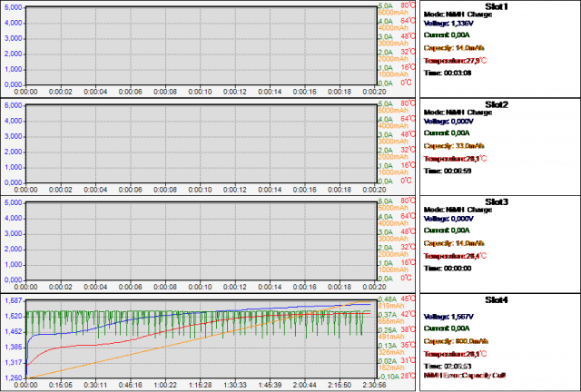Screen dimensions: 581x392
Task: Select the Slot3 panel heading
Action: (x=497, y=202)
